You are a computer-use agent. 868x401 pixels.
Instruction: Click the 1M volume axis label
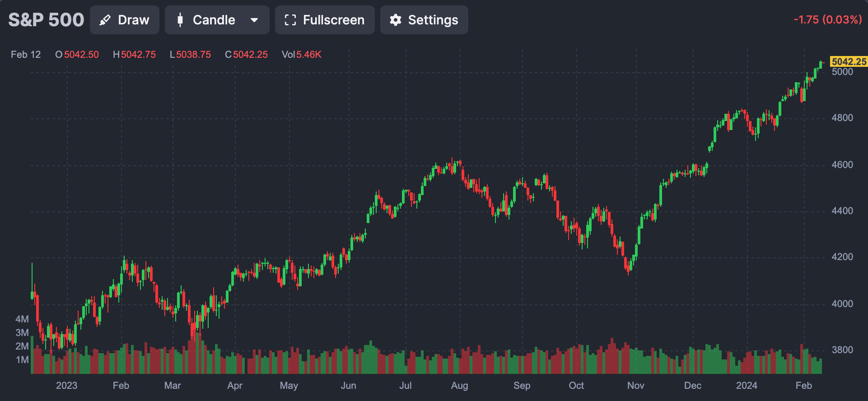22,360
